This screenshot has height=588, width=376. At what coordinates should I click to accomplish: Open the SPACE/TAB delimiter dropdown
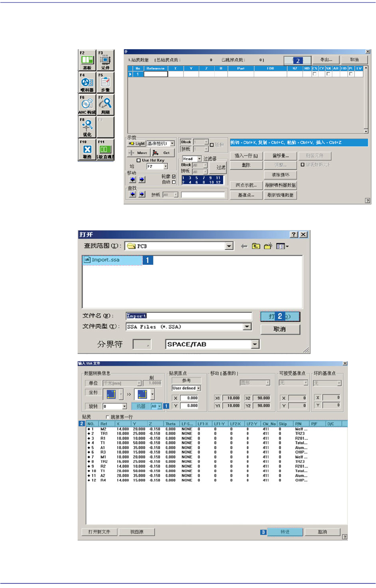[x=255, y=344]
